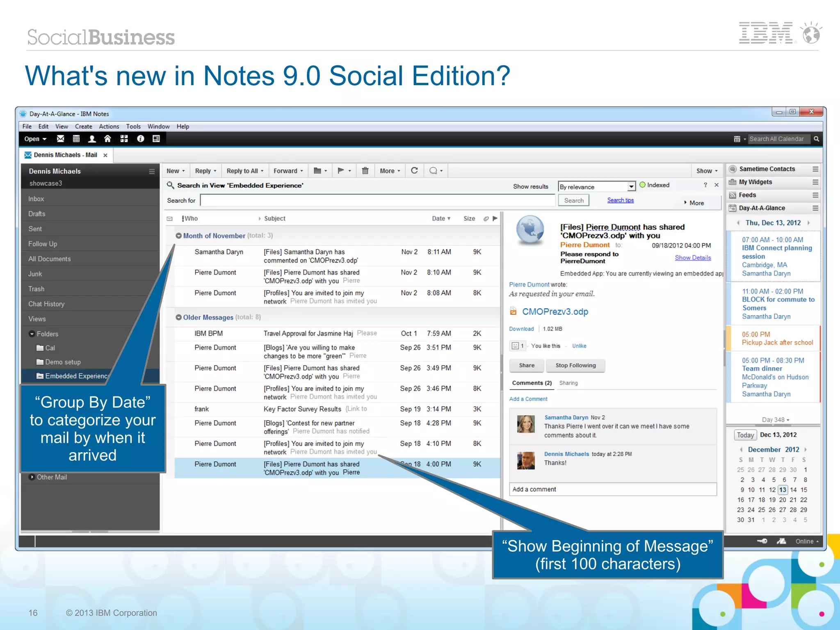
Task: Open the Search tips link
Action: coord(621,200)
